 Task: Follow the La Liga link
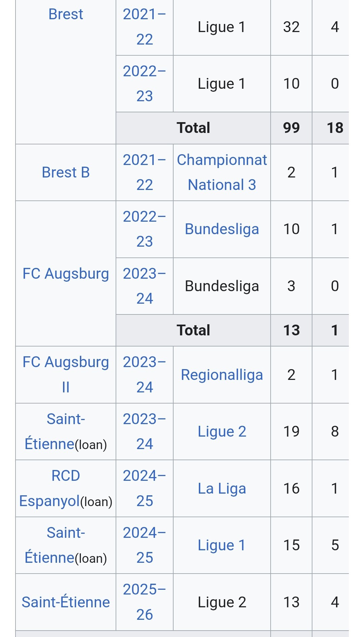coord(222,489)
